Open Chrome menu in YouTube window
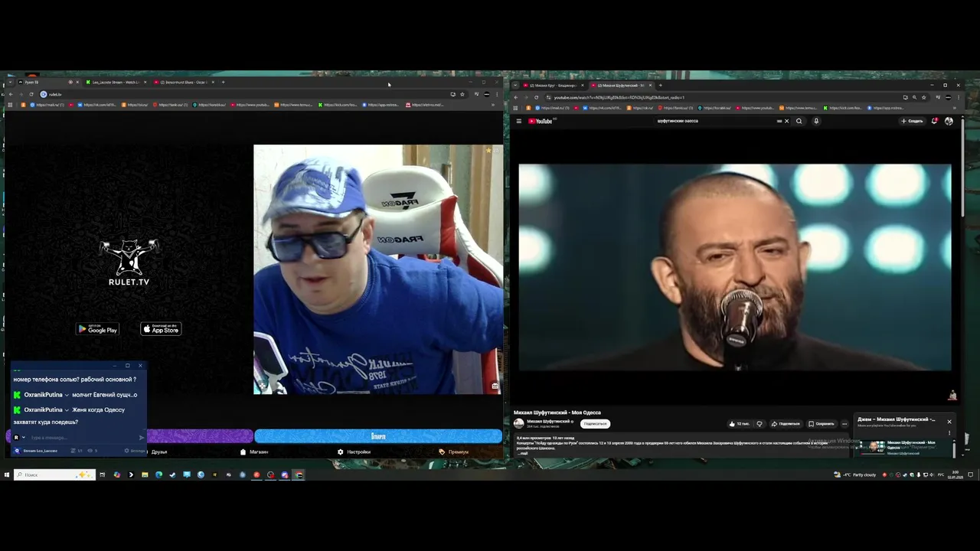This screenshot has height=551, width=980. [959, 97]
